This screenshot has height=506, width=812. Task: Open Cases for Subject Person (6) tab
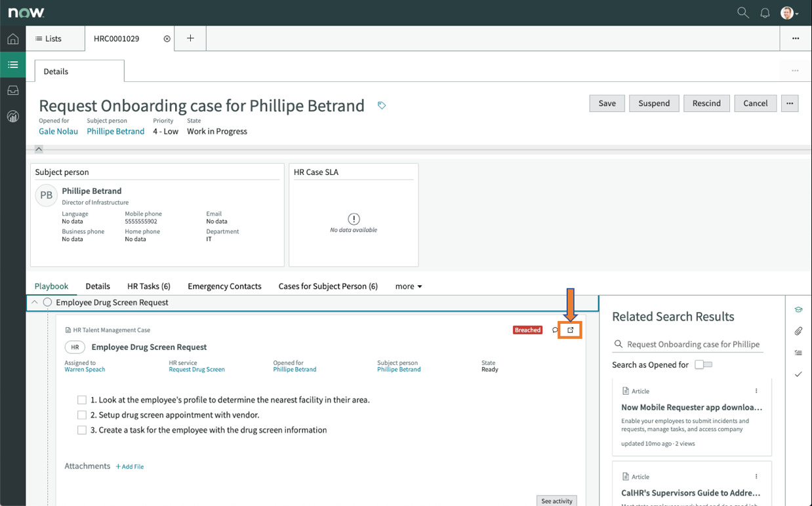click(328, 286)
